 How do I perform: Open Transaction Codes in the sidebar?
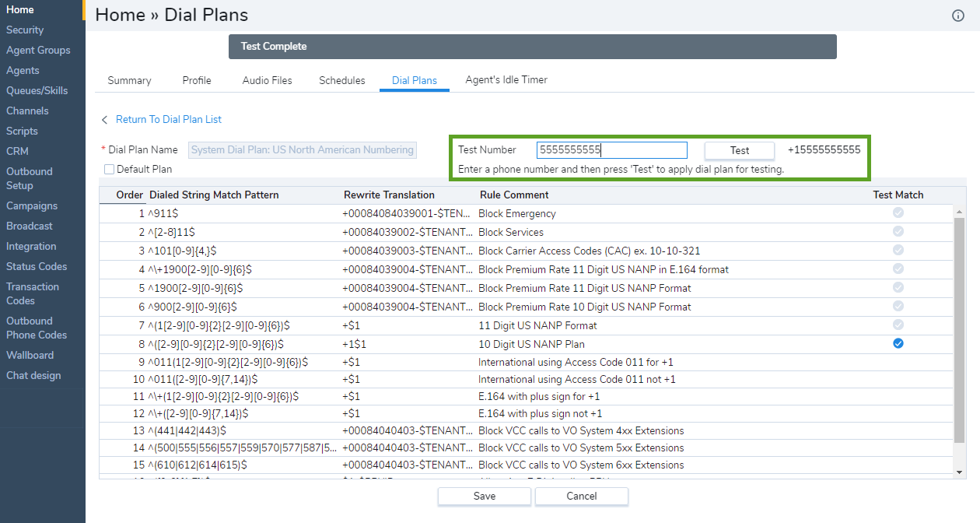click(33, 293)
